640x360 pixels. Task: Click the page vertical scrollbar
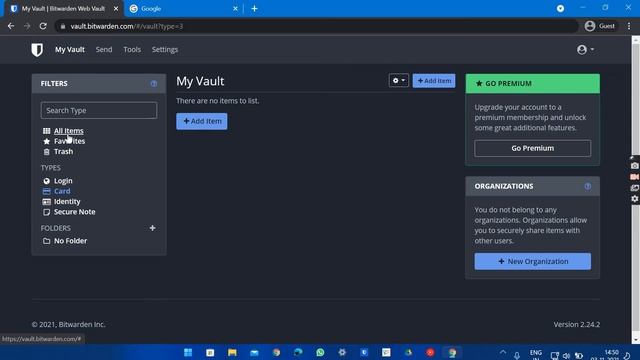click(x=636, y=190)
